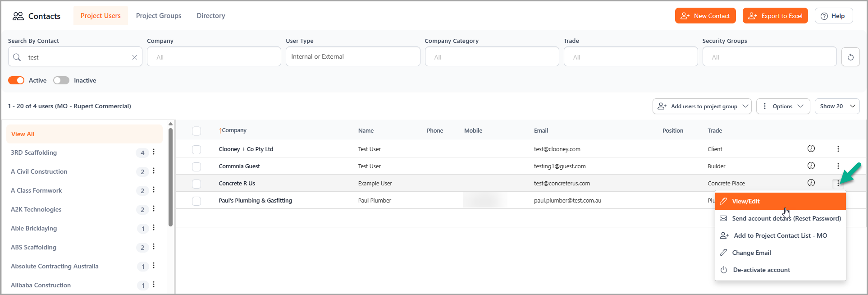Click the reset filters refresh icon
The width and height of the screenshot is (868, 295).
click(x=850, y=57)
